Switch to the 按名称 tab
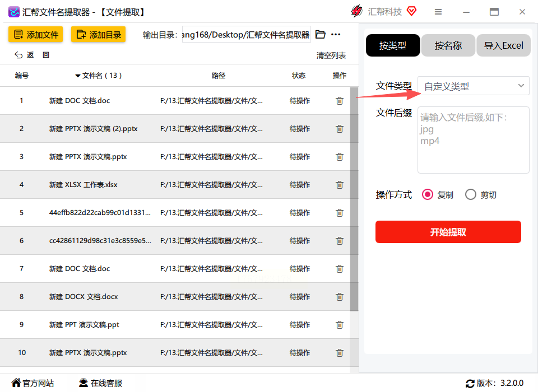 (x=448, y=45)
